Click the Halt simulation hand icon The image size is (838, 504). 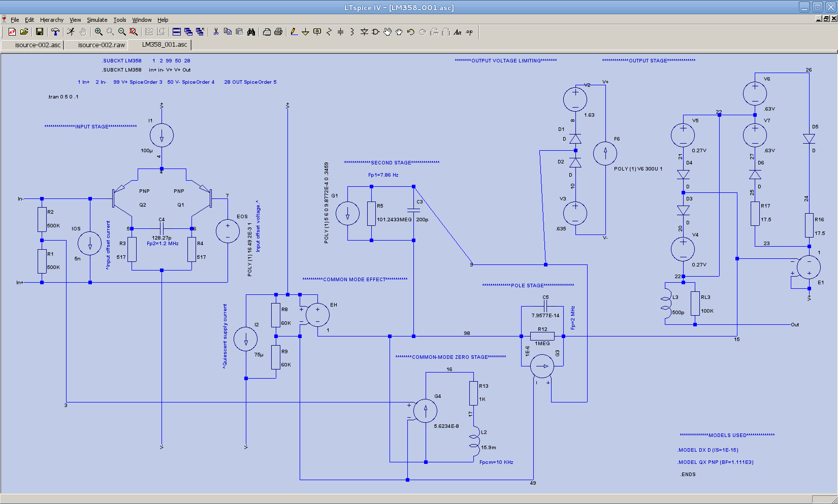coord(83,31)
